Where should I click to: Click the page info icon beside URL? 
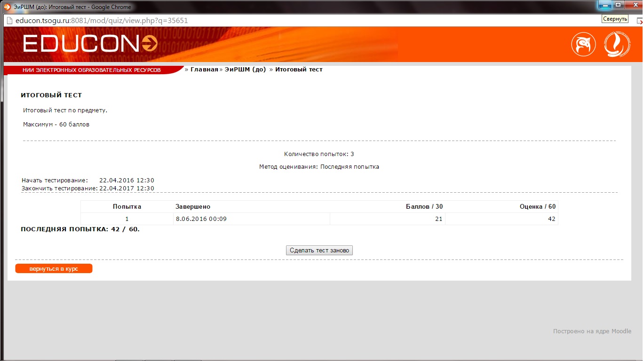click(x=9, y=21)
